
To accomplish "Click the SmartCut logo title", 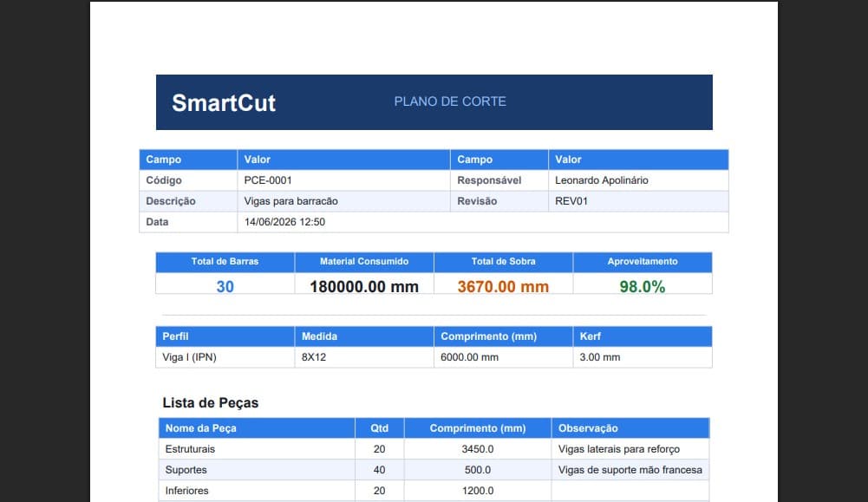I will [x=224, y=103].
